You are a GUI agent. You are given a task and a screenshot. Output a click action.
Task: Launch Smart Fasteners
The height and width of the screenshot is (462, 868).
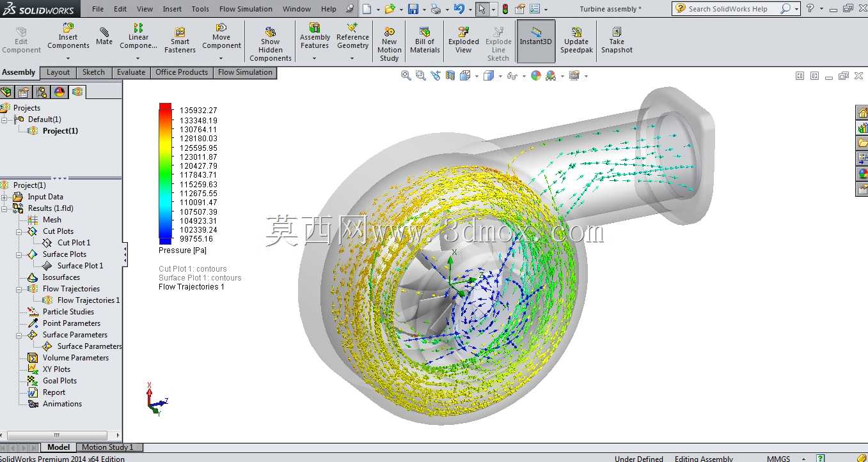point(180,40)
